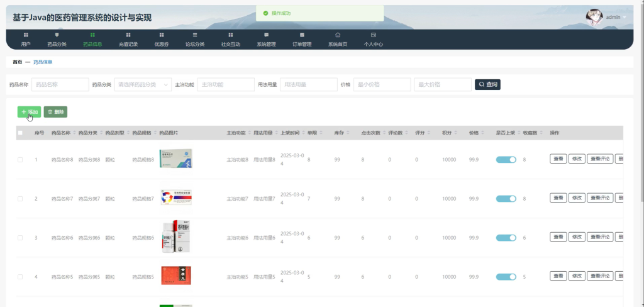644x307 pixels.
Task: Open the red drug thumbnail in row 药品名称5
Action: pyautogui.click(x=176, y=276)
